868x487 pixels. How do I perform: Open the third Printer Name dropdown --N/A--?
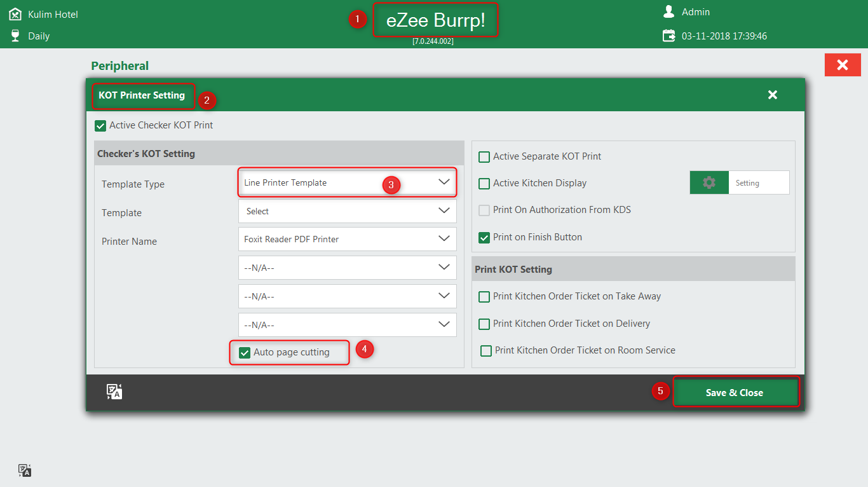(348, 296)
